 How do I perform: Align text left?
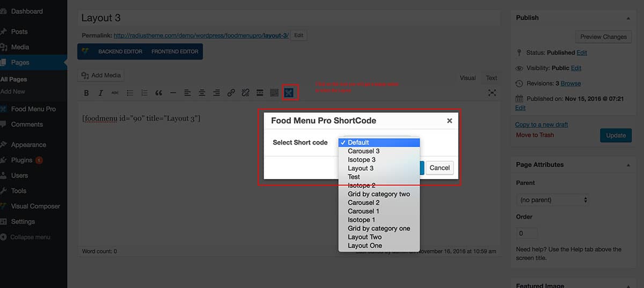click(x=187, y=93)
